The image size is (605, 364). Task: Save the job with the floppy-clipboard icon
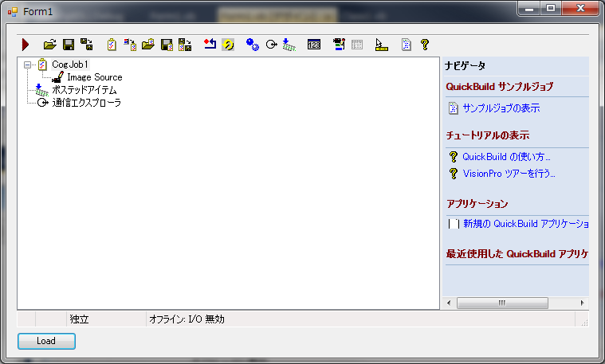[x=167, y=45]
